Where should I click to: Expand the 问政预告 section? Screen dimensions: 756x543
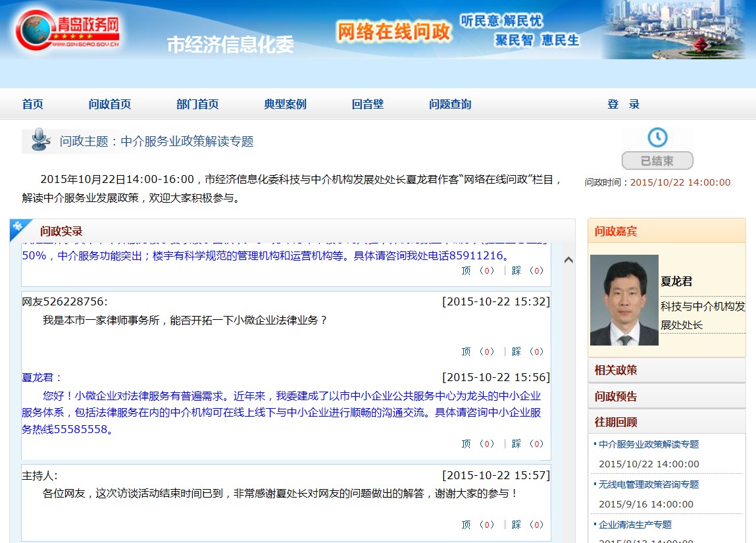click(616, 396)
